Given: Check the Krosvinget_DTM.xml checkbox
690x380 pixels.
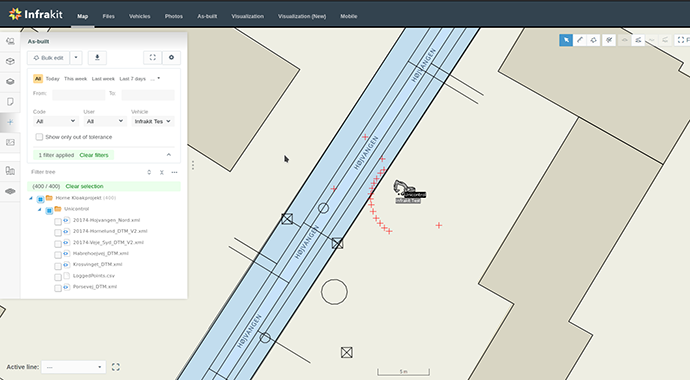Looking at the screenshot, I should pyautogui.click(x=58, y=266).
